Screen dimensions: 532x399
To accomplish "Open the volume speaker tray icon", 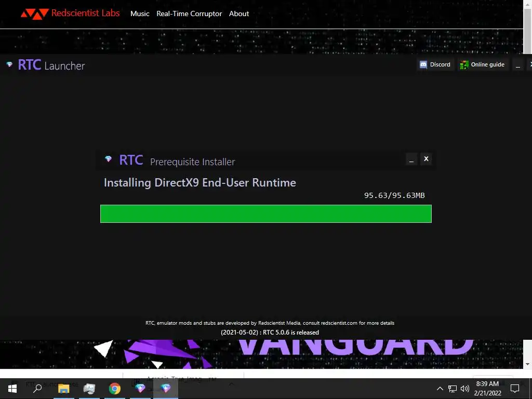I will click(x=465, y=389).
